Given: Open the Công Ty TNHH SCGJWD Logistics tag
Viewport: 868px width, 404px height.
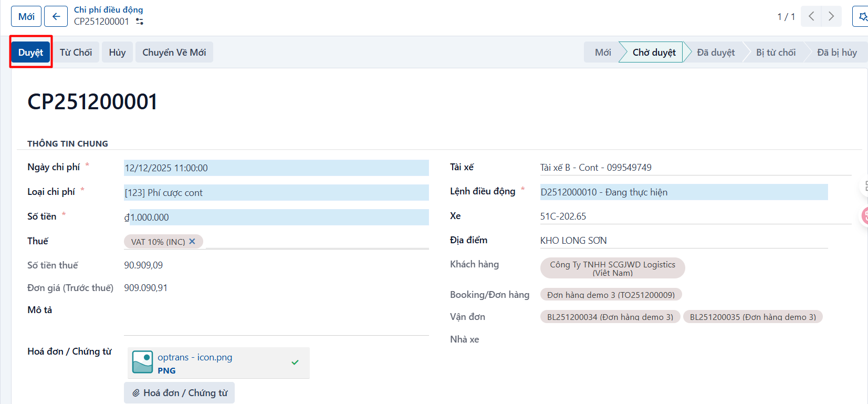Looking at the screenshot, I should coord(612,268).
